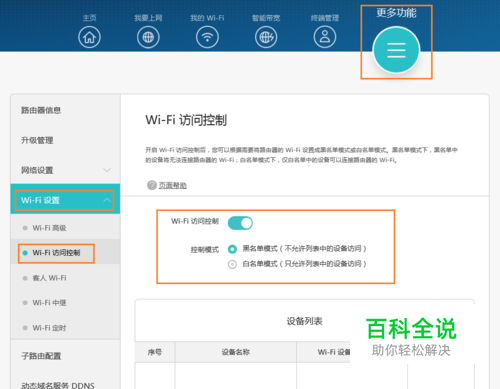The width and height of the screenshot is (500, 389).
Task: Click the internet access globe icon
Action: pos(148,37)
